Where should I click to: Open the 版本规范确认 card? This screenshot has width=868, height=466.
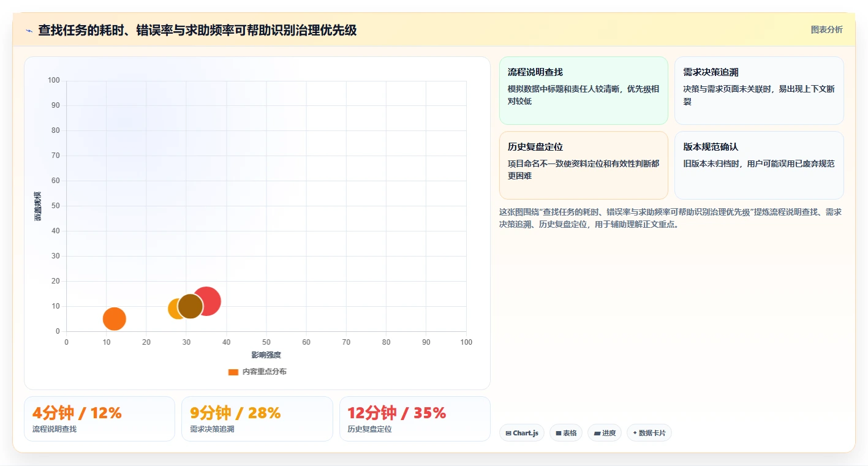pos(759,165)
